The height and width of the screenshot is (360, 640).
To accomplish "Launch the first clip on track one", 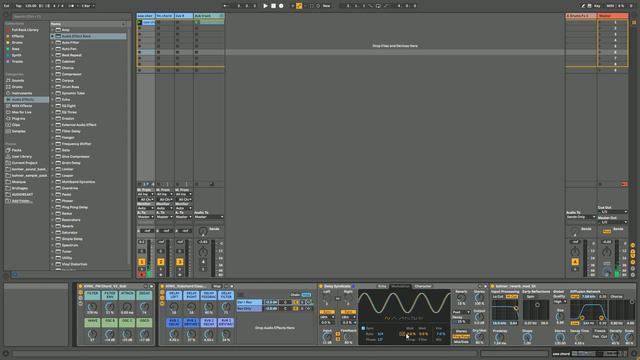I will 140,22.
